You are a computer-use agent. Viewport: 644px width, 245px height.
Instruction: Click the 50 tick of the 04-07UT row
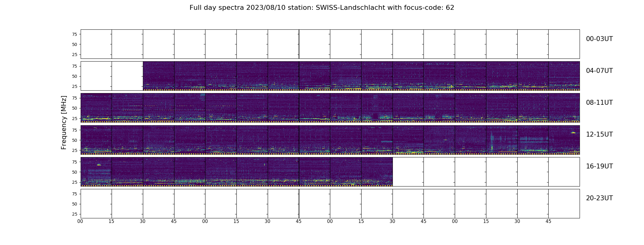75,76
